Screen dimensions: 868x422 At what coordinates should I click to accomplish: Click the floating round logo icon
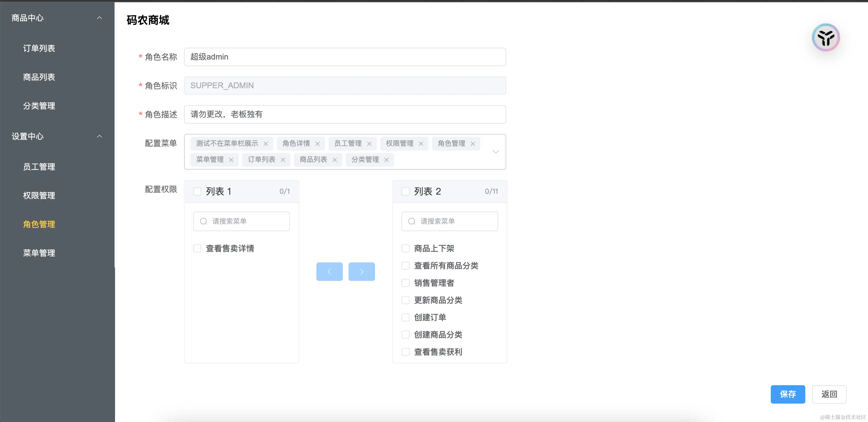[x=825, y=37]
